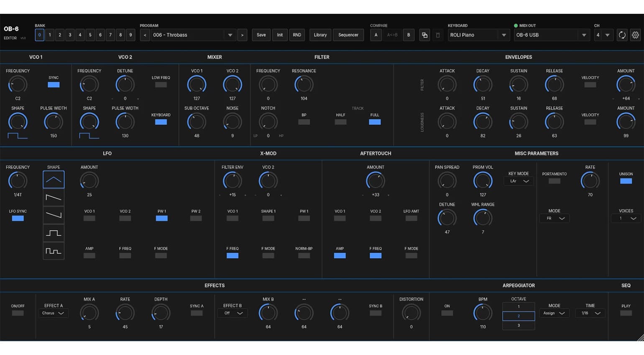Screen dimensions: 644x355
Task: Select bank 3
Action: point(70,35)
